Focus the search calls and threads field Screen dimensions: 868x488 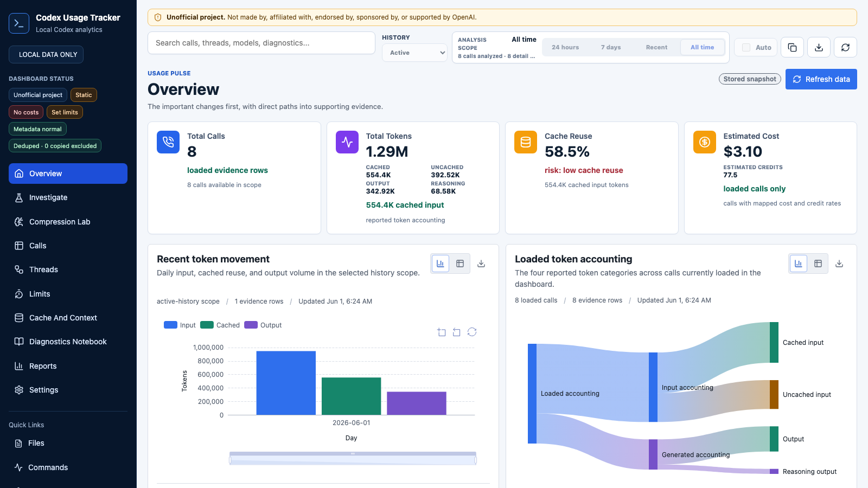pyautogui.click(x=261, y=43)
